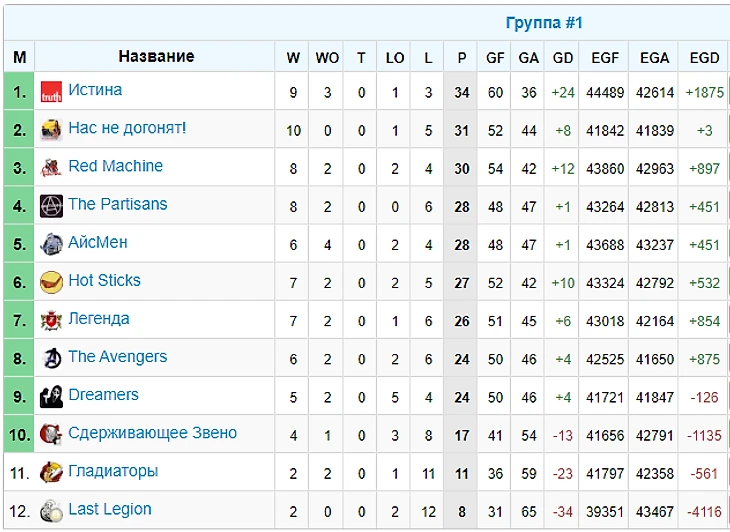Viewport: 730px width, 532px height.
Task: Click the Dreamers team logo icon
Action: pyautogui.click(x=51, y=396)
